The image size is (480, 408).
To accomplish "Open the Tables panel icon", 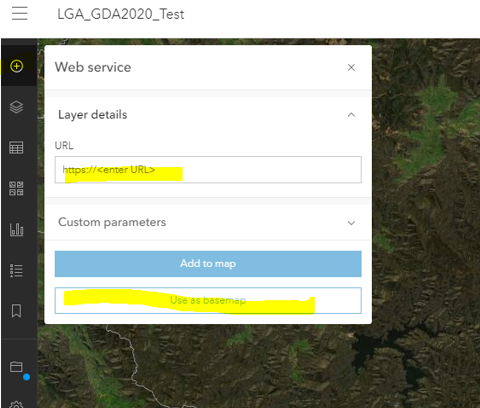I will [16, 147].
